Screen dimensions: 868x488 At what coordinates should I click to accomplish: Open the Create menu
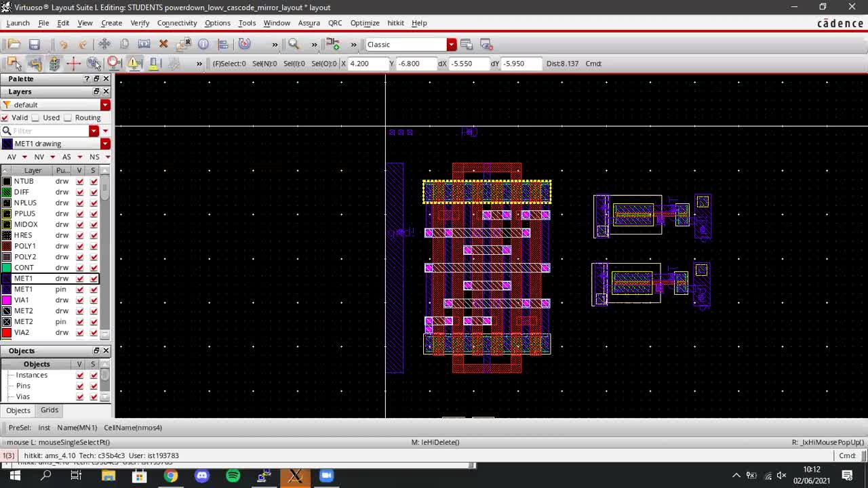click(x=111, y=22)
